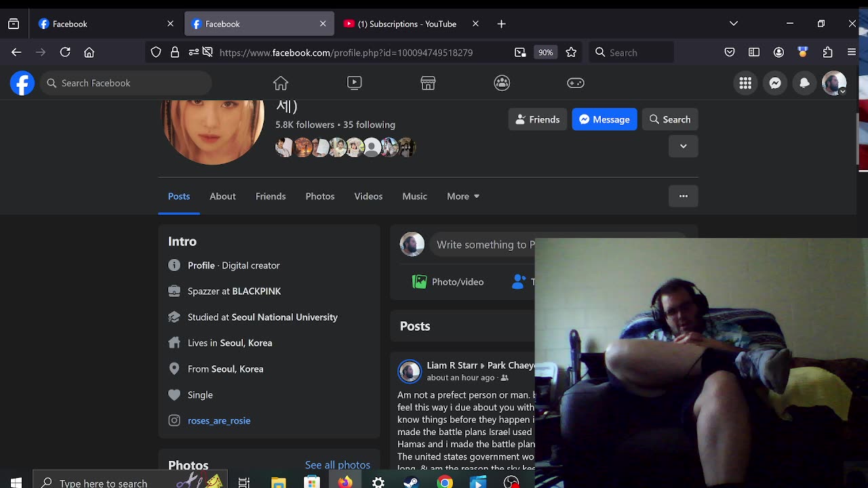Screen dimensions: 868x488
Task: Click the site padlock icon
Action: point(175,52)
